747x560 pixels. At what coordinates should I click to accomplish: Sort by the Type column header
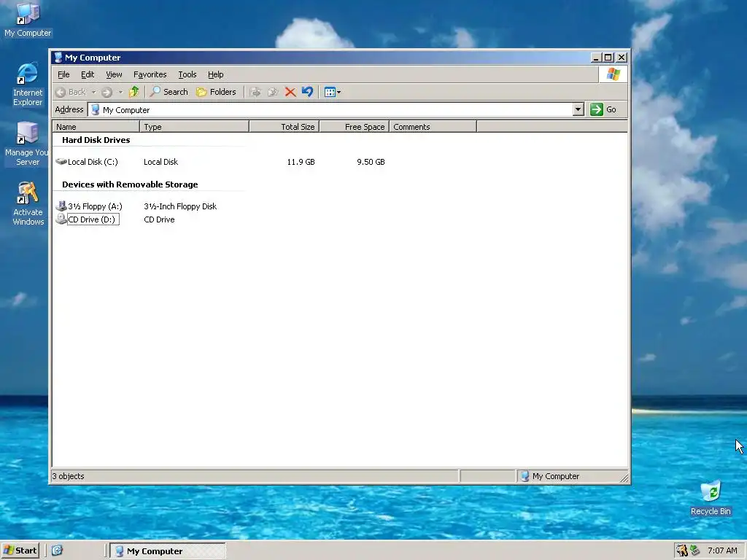tap(194, 127)
